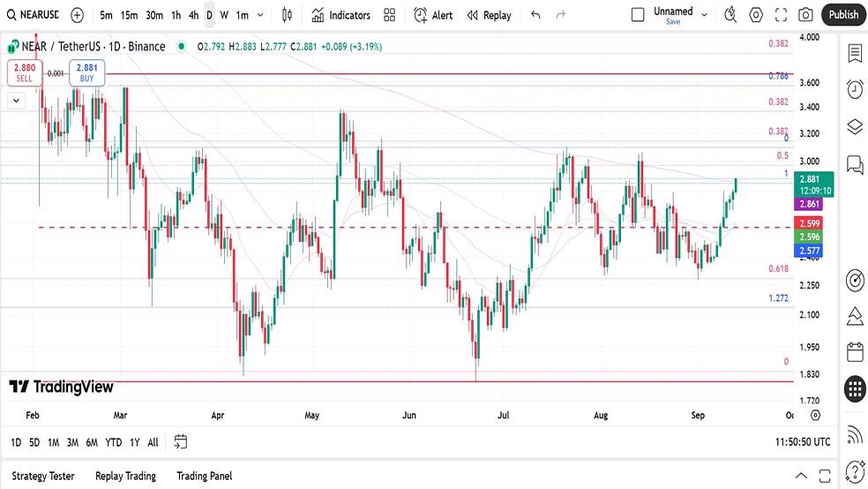Expand the bottom panel chevron
The image size is (868, 489).
coord(801,476)
